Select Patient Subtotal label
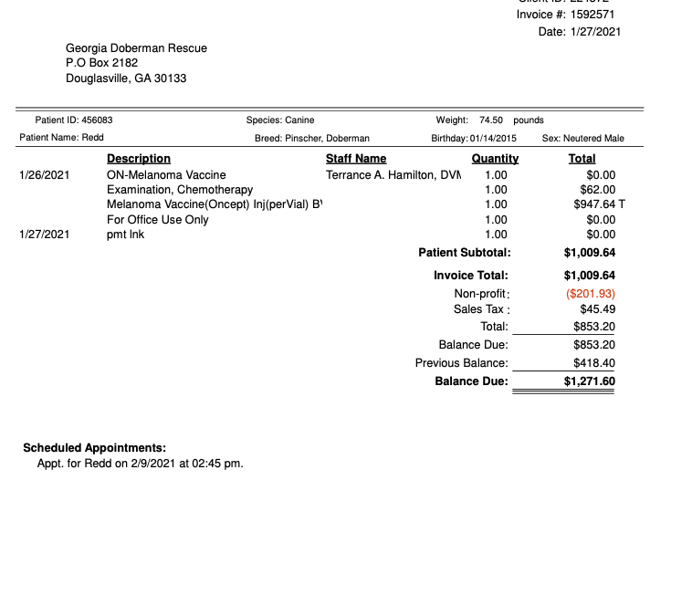Image resolution: width=692 pixels, height=616 pixels. pyautogui.click(x=465, y=253)
